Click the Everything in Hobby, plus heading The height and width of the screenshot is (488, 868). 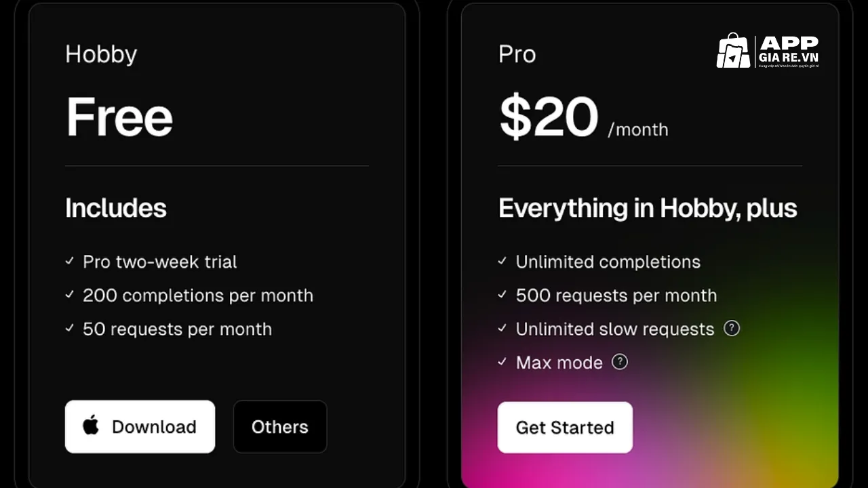coord(648,208)
